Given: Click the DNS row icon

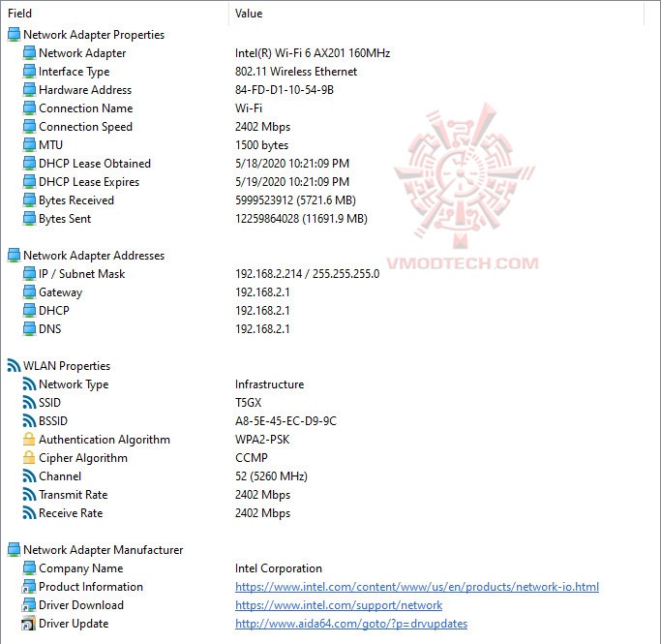Looking at the screenshot, I should click(29, 329).
